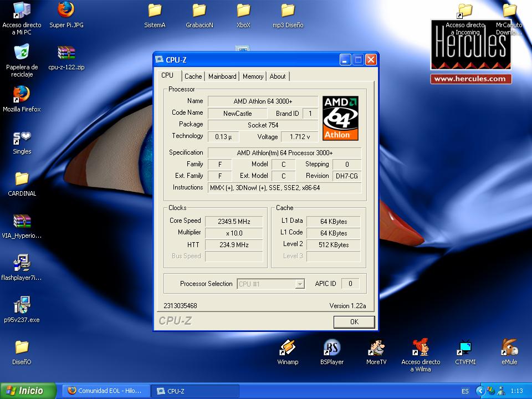Expand the Processor Selection dropdown
This screenshot has width=532, height=399.
[299, 284]
